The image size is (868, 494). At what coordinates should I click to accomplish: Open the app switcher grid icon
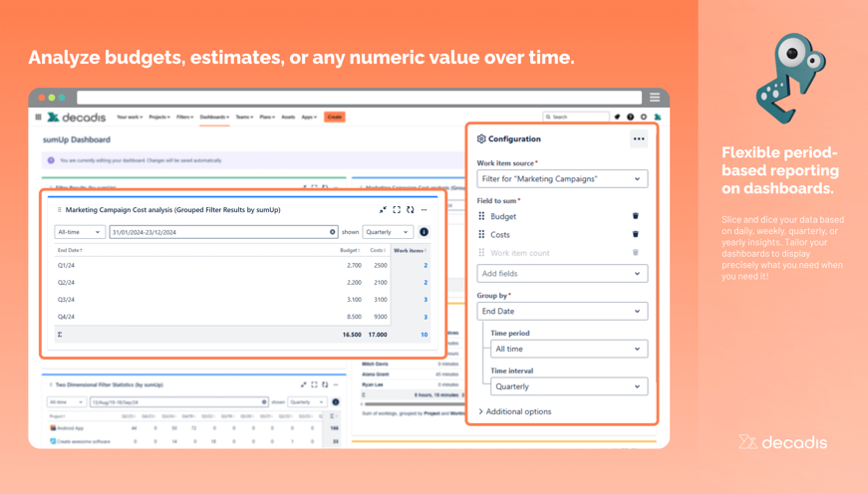[38, 117]
